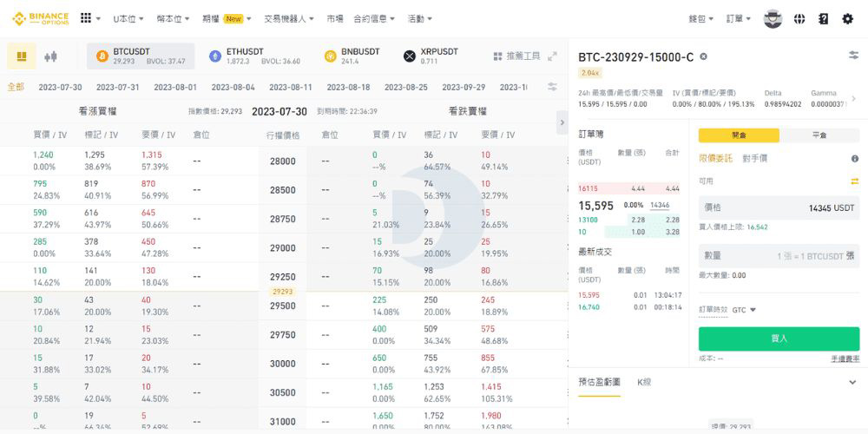Select expiry date 2023-08-04
This screenshot has height=434, width=868.
pos(233,87)
